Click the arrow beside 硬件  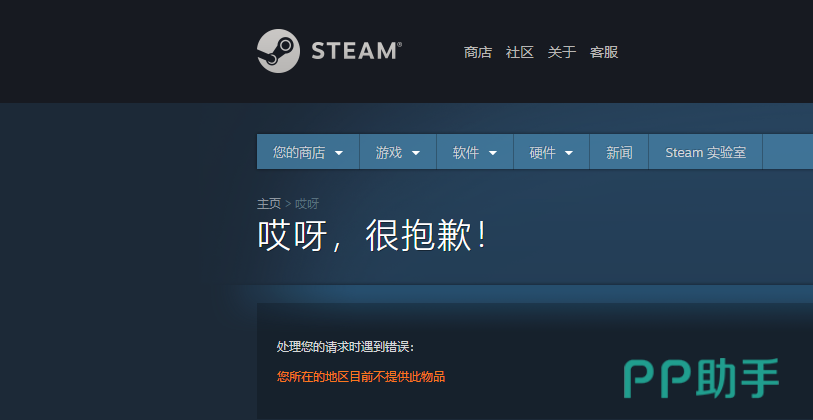tap(569, 153)
